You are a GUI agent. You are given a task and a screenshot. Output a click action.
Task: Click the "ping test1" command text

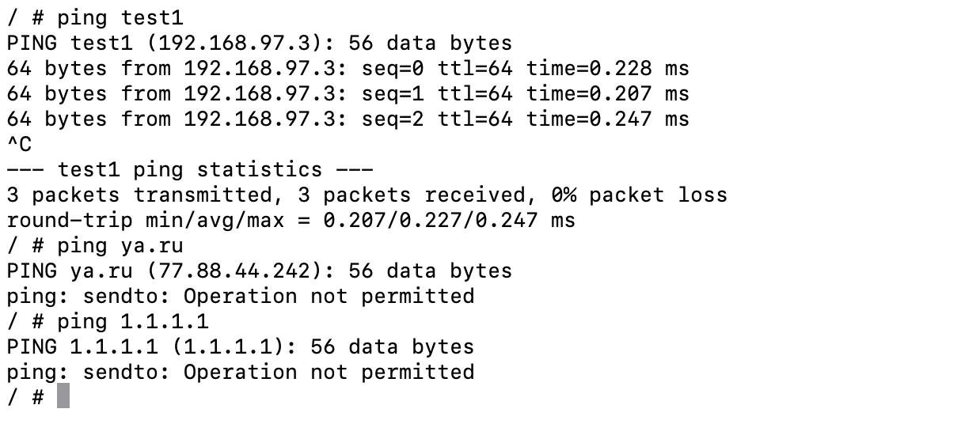pyautogui.click(x=120, y=17)
